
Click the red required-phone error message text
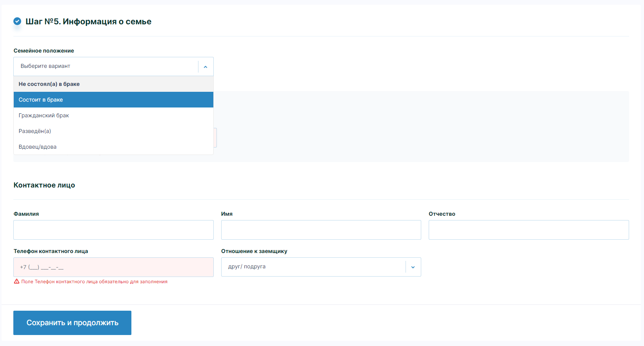(x=94, y=282)
